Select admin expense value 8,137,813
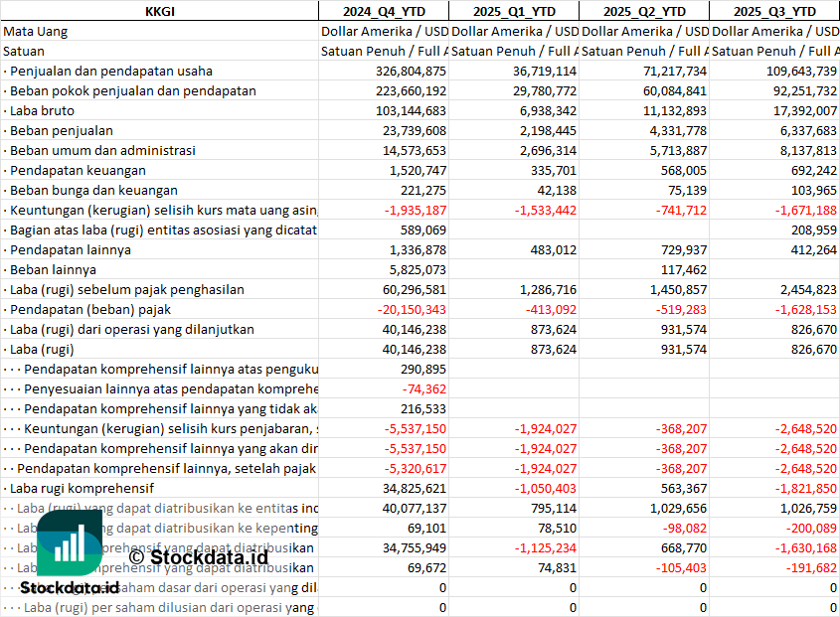840x617 pixels. [x=808, y=150]
